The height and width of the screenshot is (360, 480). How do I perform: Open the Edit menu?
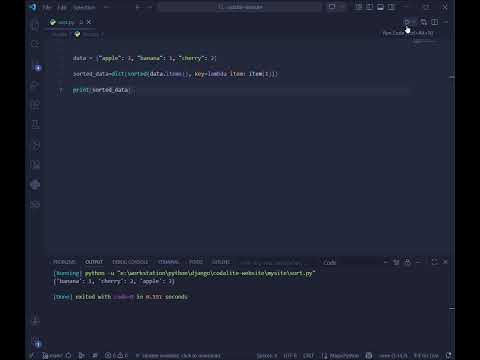pyautogui.click(x=62, y=7)
